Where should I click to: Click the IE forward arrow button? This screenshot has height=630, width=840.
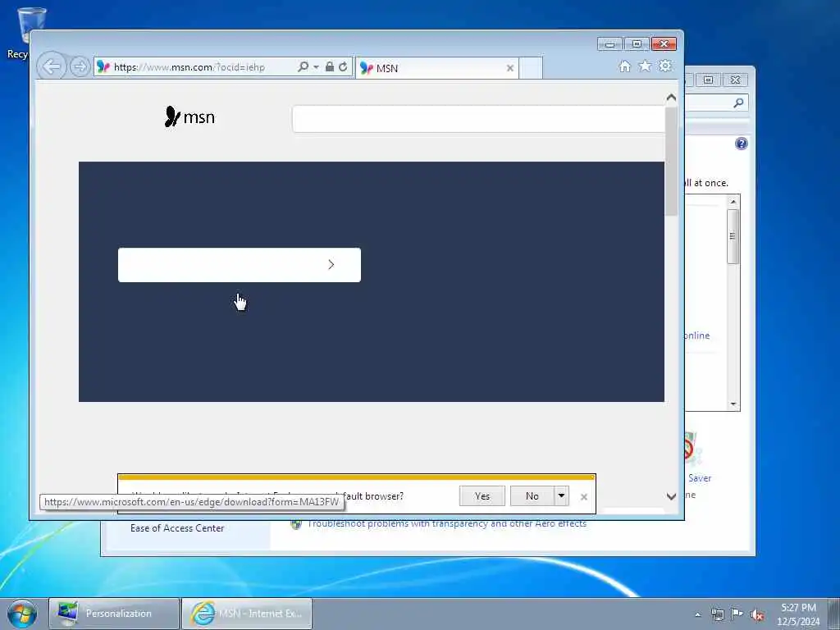click(80, 67)
